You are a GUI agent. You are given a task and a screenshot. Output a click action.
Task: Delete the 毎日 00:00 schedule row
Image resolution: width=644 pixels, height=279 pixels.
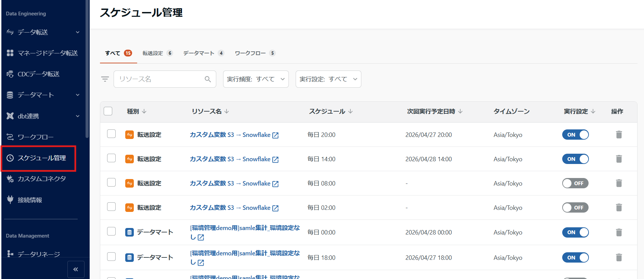(x=619, y=232)
